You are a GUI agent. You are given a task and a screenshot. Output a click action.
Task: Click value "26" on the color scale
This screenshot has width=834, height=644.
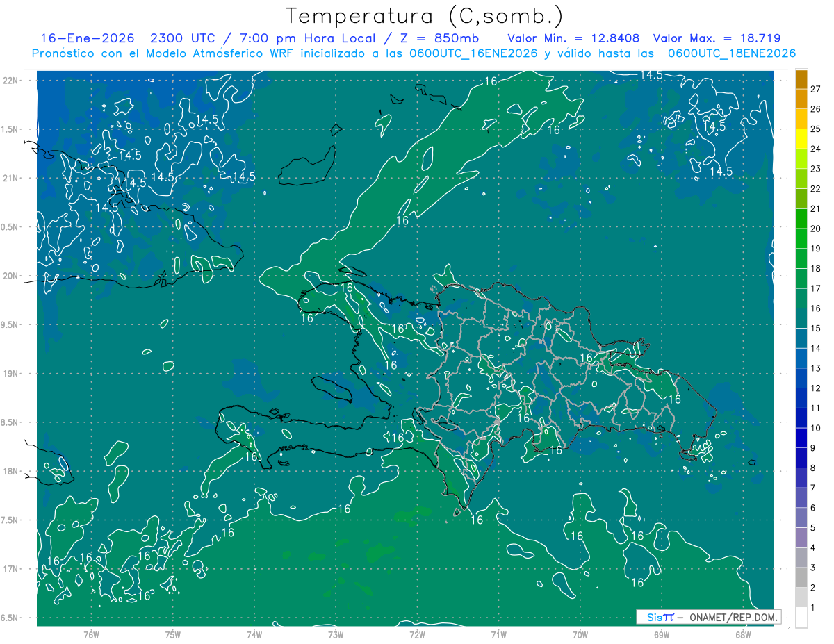click(x=816, y=109)
